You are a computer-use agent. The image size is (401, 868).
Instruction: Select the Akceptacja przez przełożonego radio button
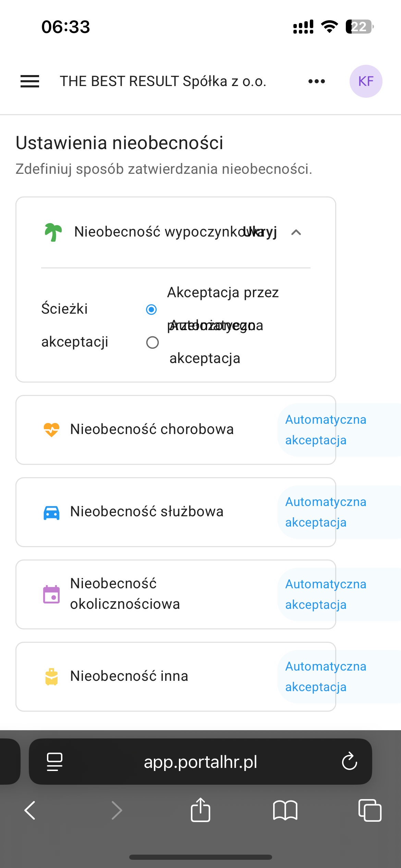point(151,309)
